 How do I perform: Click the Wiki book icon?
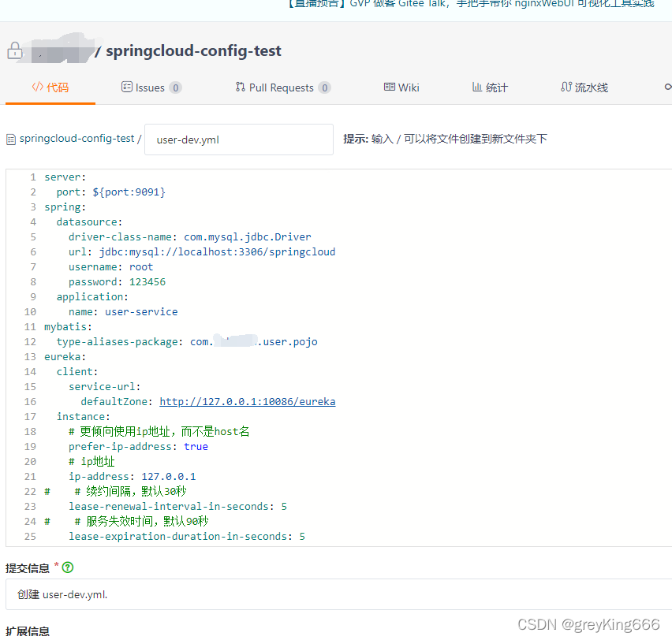coord(389,87)
